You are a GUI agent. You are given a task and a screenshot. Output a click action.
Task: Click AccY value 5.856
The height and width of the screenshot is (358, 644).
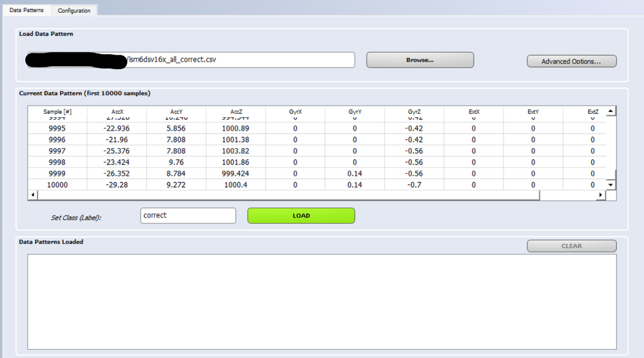tap(176, 128)
